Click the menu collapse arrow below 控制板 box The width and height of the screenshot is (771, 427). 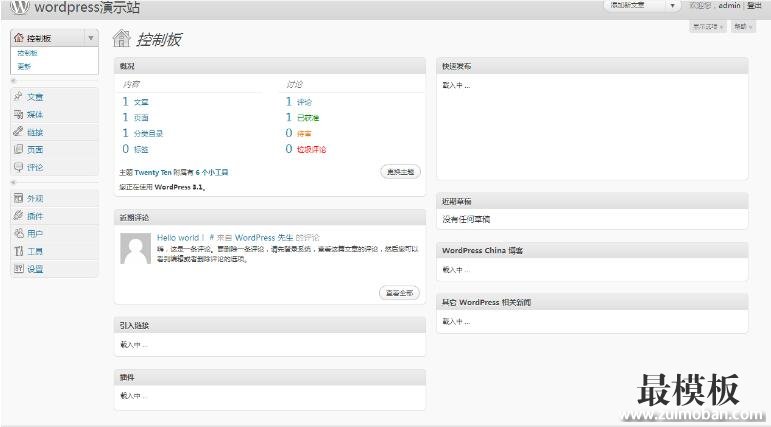coord(13,81)
